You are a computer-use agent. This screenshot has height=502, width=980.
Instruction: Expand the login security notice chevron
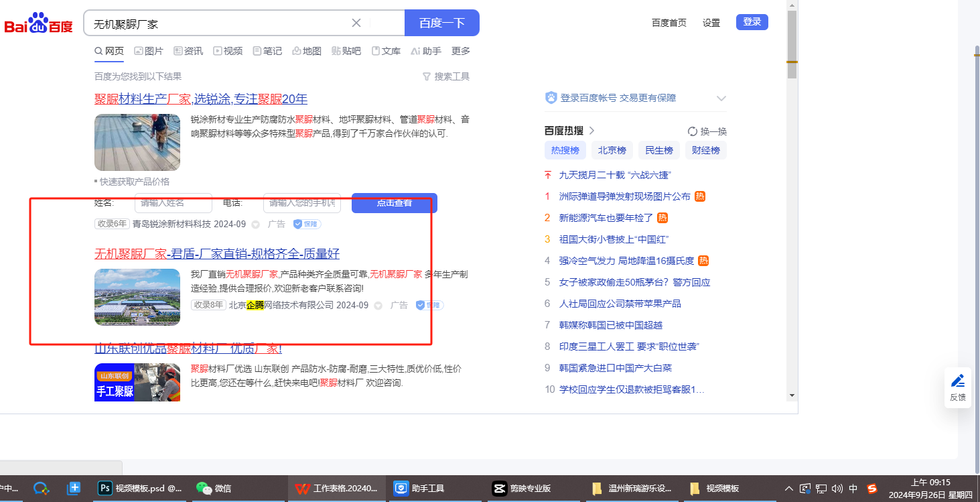click(721, 98)
